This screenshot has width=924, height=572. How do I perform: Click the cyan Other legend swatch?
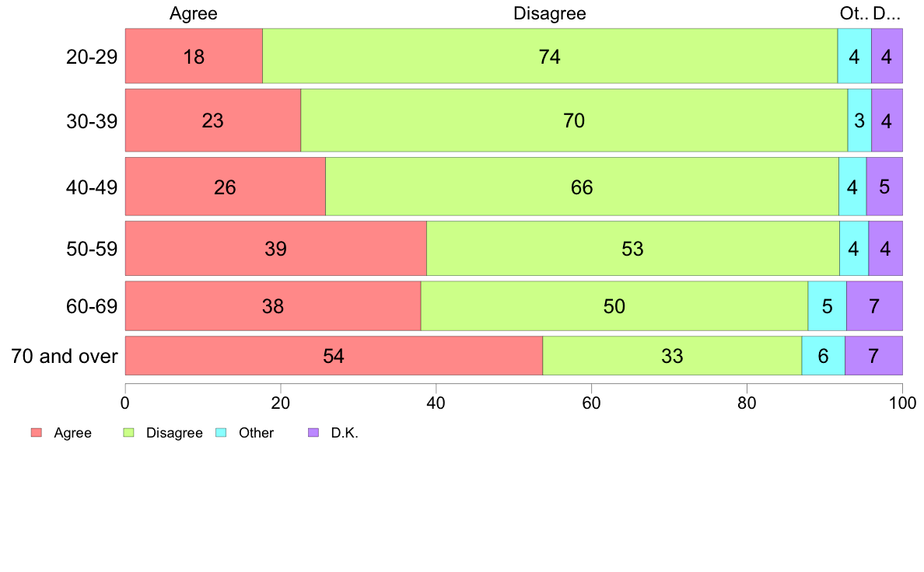click(222, 433)
